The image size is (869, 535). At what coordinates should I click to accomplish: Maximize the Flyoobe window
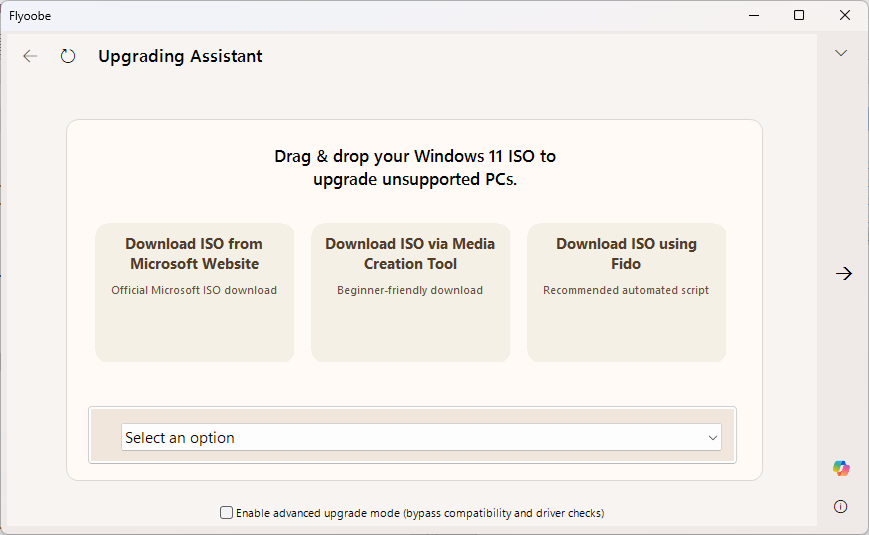point(799,15)
